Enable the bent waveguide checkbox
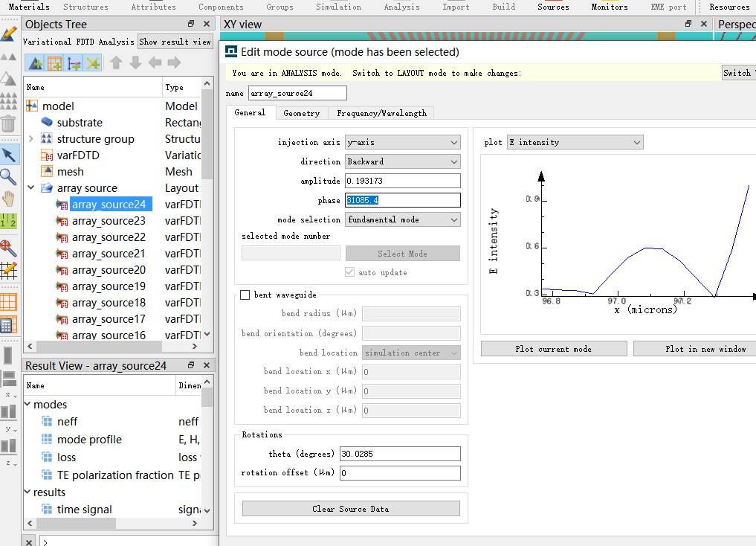 (x=245, y=295)
